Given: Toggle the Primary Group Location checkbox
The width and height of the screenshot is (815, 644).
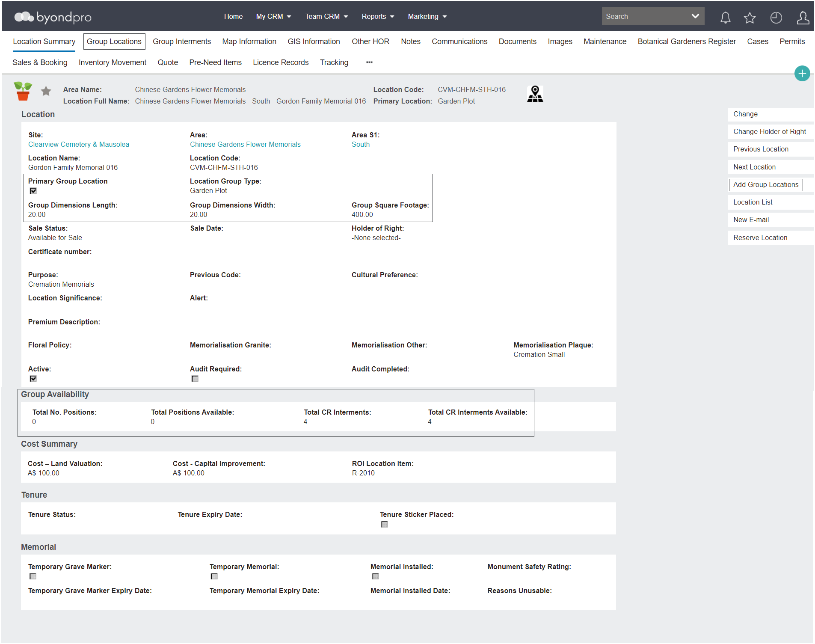Looking at the screenshot, I should tap(33, 191).
